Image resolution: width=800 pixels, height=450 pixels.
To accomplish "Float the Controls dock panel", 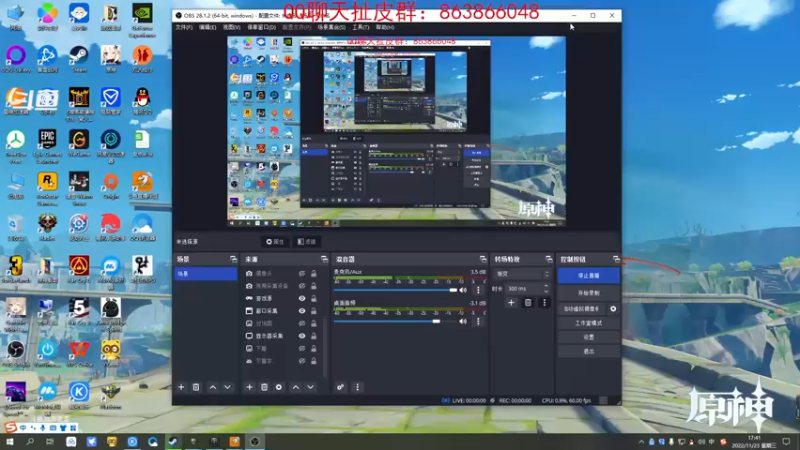I will 616,259.
